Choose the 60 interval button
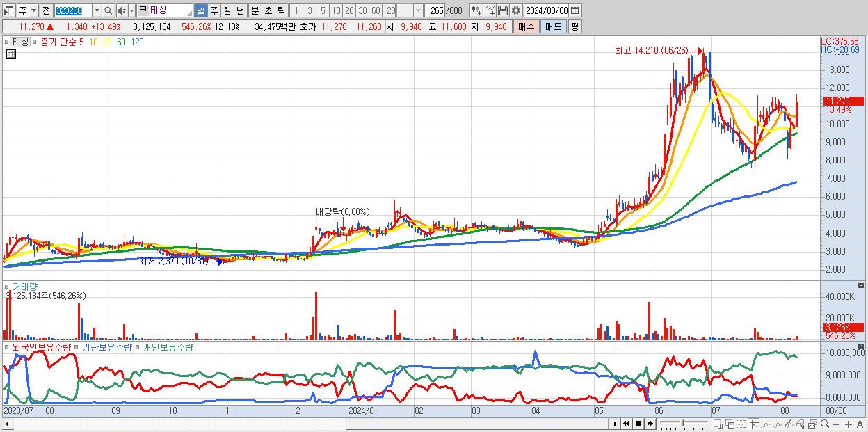 tap(376, 10)
